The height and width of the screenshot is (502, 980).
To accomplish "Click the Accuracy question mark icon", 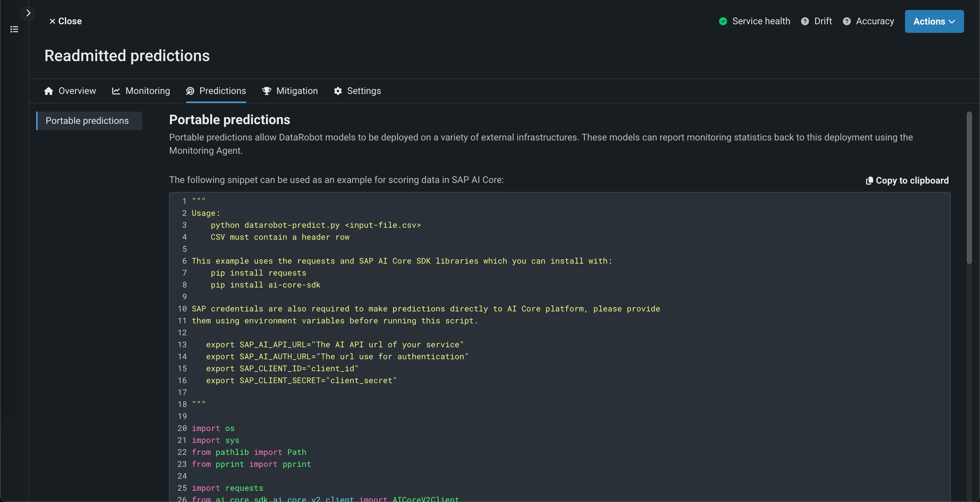I will tap(847, 21).
